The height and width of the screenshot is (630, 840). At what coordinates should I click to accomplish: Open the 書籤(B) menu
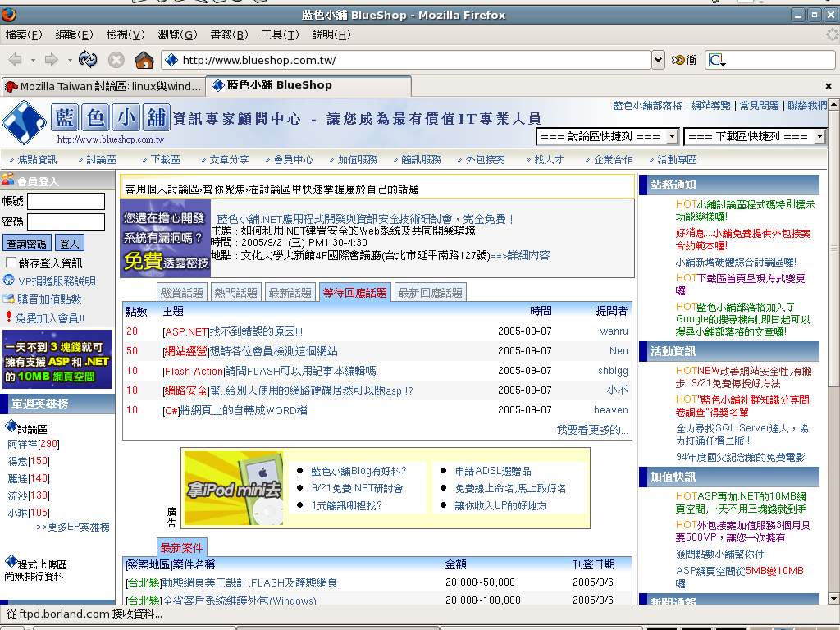pyautogui.click(x=229, y=34)
